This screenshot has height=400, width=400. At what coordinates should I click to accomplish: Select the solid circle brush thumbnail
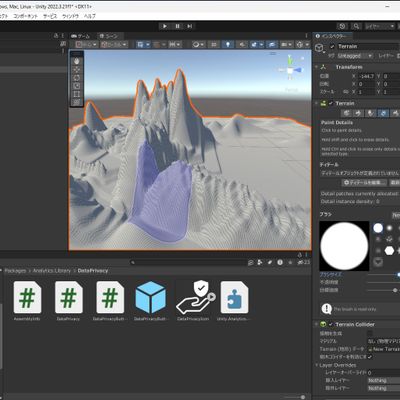(x=378, y=228)
